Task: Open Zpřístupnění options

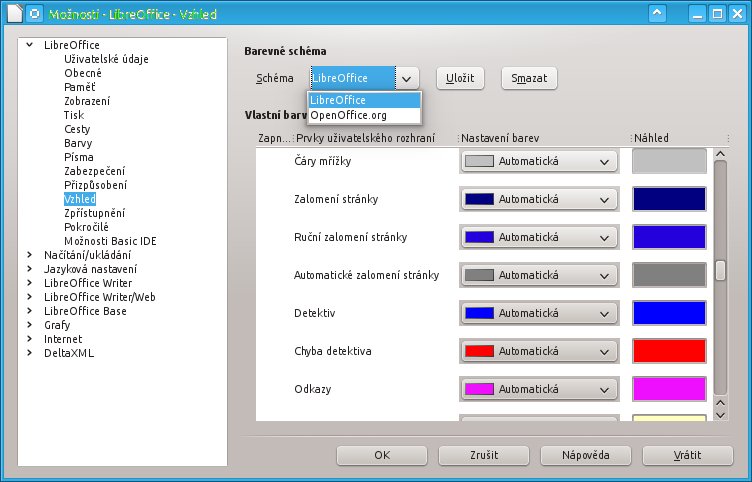Action: pos(94,212)
